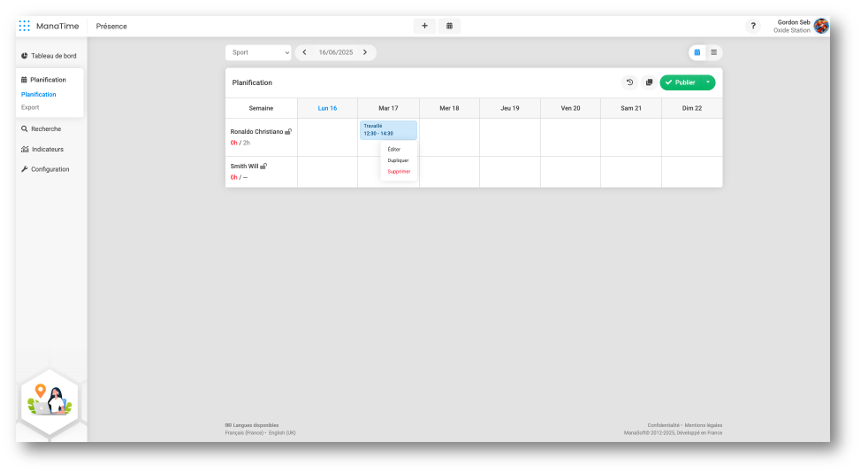Go to previous week arrow
The image size is (861, 473).
click(305, 53)
